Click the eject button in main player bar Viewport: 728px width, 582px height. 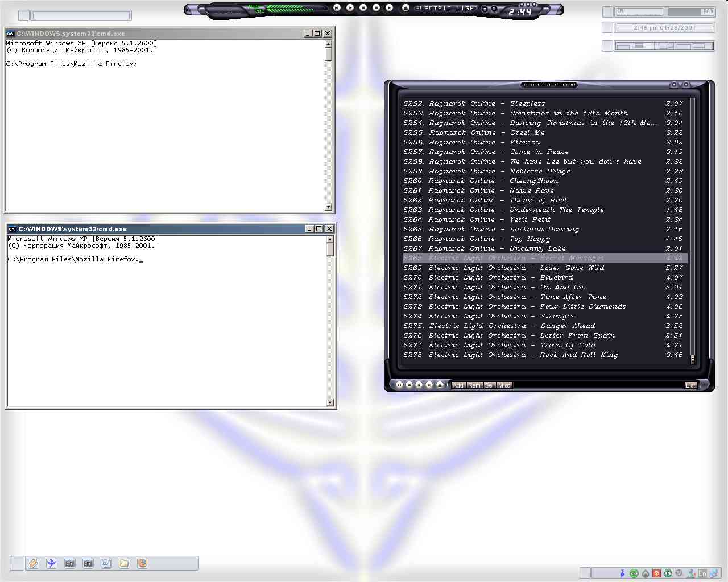point(406,8)
